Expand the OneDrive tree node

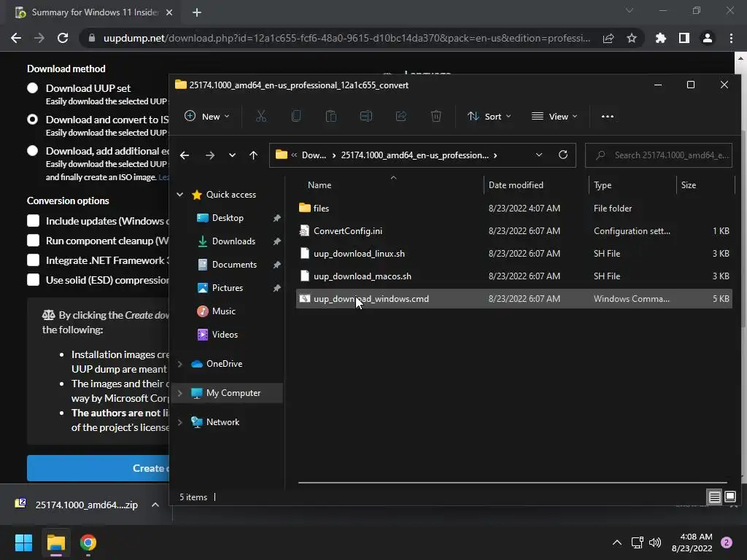[180, 364]
